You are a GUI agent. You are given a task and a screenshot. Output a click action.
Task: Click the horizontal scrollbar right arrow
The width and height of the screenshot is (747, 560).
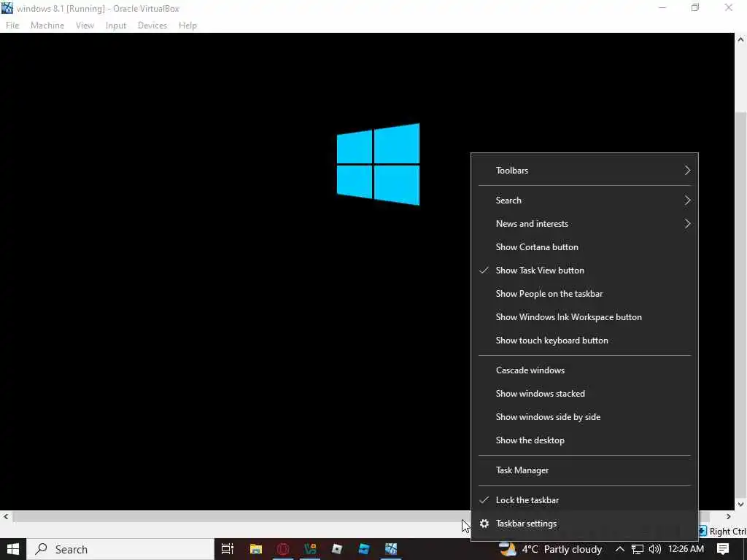[729, 517]
